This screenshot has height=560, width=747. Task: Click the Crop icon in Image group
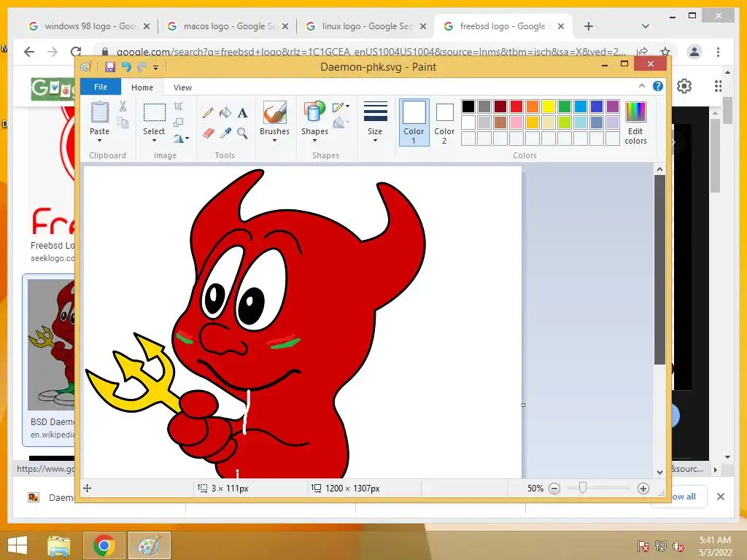point(179,106)
